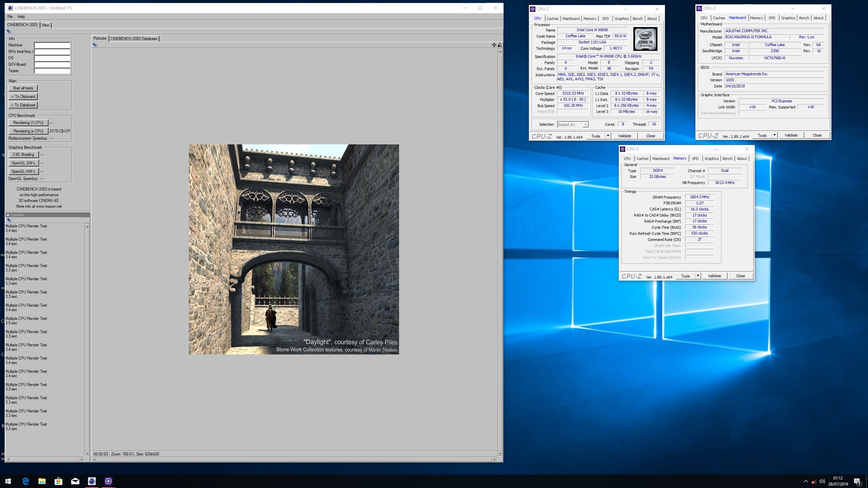Click the GFX-Board input field
The image size is (868, 488).
click(52, 64)
